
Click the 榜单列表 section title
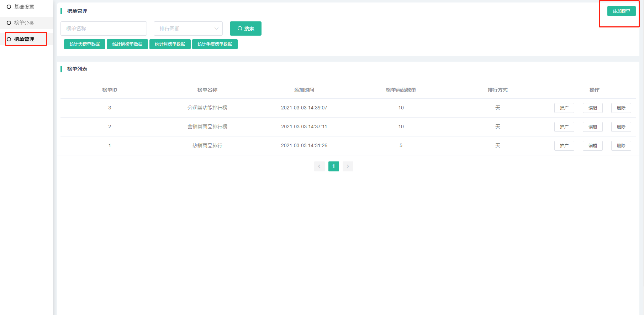pyautogui.click(x=77, y=69)
